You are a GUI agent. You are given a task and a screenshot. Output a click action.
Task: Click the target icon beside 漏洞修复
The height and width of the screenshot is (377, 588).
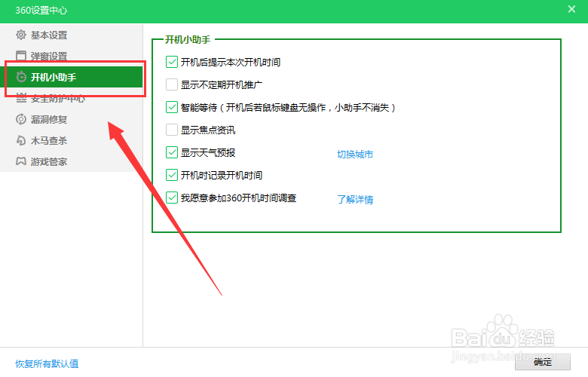21,119
